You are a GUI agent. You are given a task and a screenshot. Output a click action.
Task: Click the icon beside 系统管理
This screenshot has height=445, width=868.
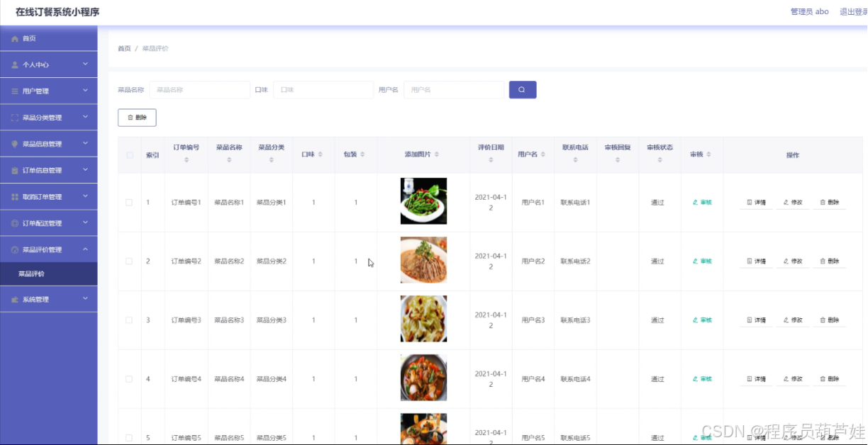[x=15, y=300]
